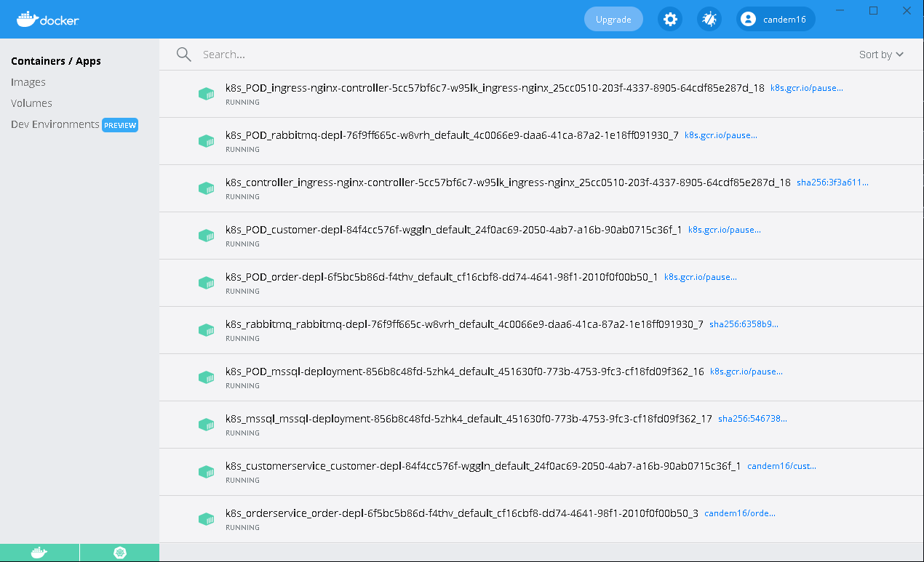Image resolution: width=924 pixels, height=562 pixels.
Task: Click container icon for k8s_POD_order-depl
Action: 207,283
